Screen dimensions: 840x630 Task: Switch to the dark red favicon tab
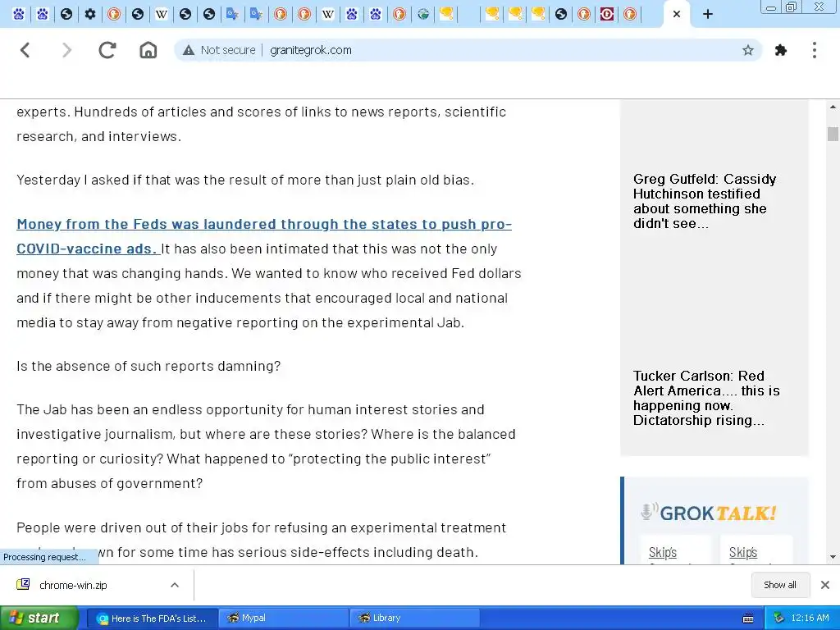click(x=606, y=14)
